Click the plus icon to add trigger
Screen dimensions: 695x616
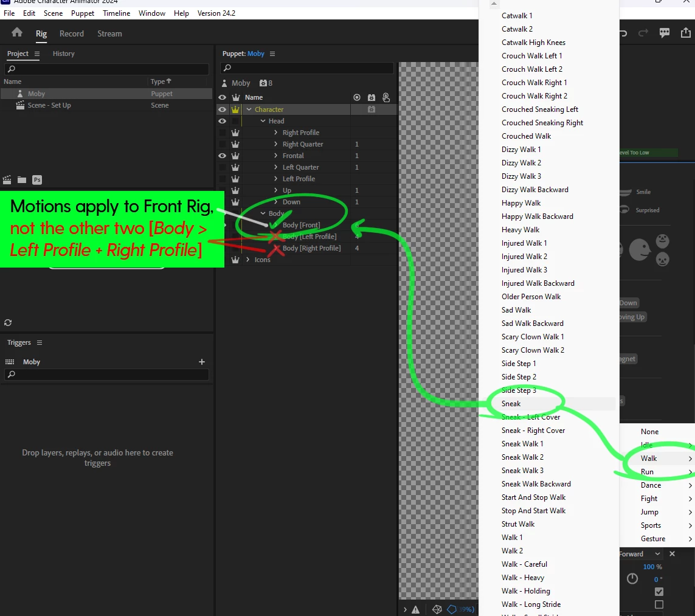(202, 362)
